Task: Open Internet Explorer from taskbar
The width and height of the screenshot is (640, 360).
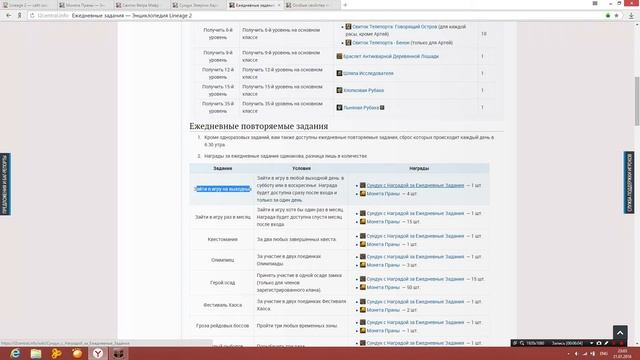Action: point(16,353)
